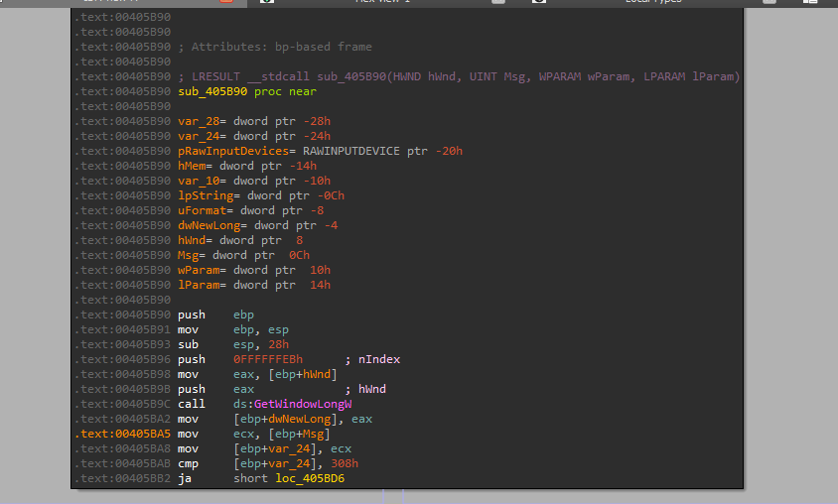Screen dimensions: 838x504
Task: Click address .text:00405BAB of the cmp line
Action: [122, 464]
